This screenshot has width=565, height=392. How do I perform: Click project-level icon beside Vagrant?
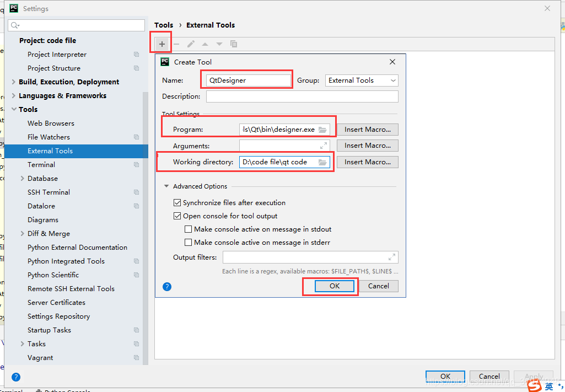[136, 358]
